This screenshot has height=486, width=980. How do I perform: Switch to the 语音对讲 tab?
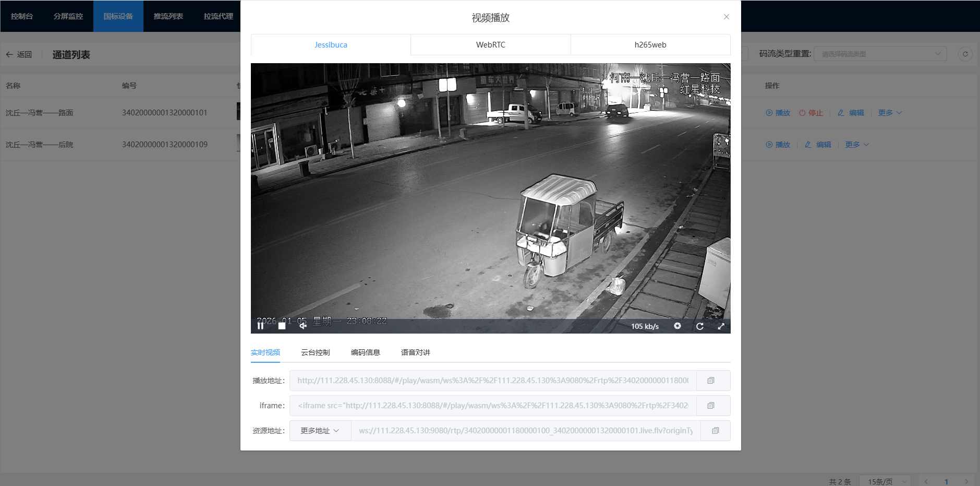415,352
